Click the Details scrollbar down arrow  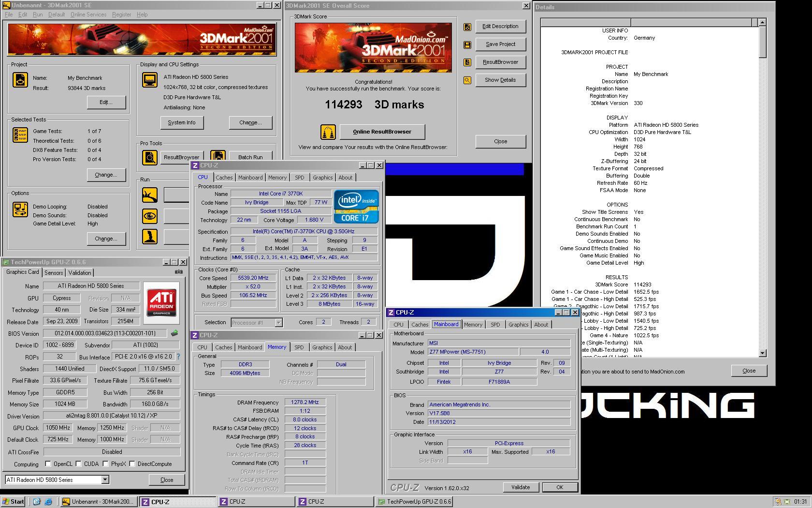pos(762,353)
